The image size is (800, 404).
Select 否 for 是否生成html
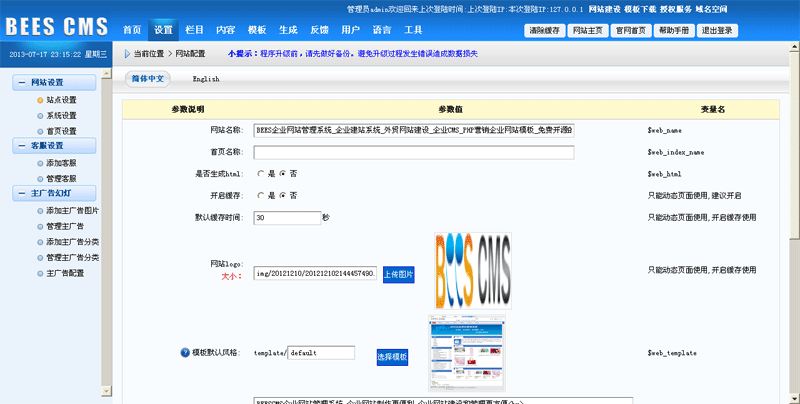click(283, 174)
